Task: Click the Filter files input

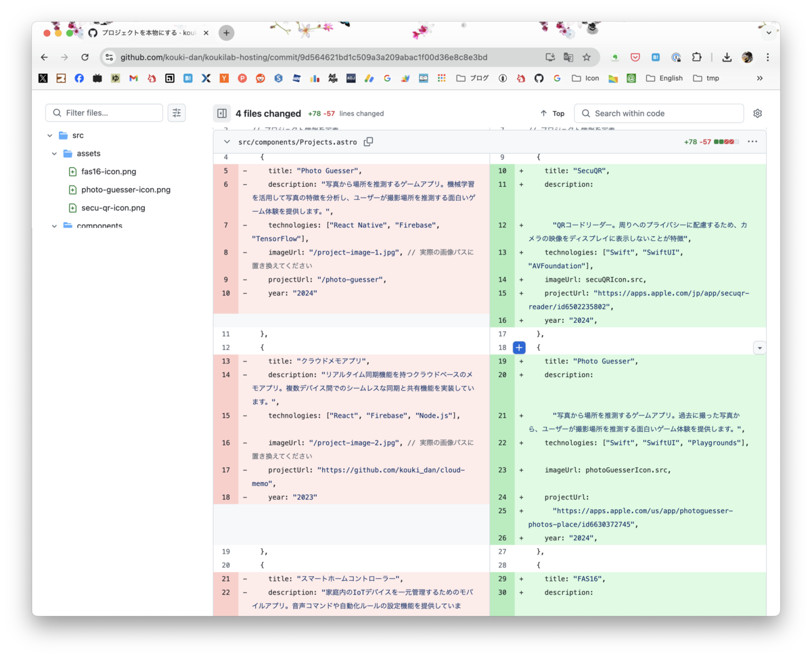Action: coord(104,113)
